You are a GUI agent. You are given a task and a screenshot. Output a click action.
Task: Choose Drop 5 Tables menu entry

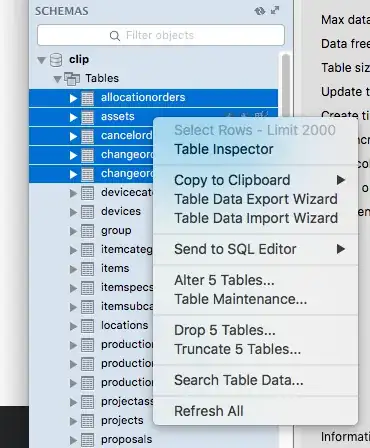click(x=225, y=330)
